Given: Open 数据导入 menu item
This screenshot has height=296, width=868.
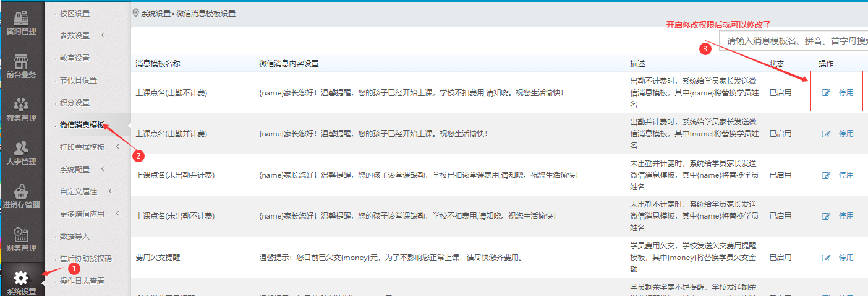Looking at the screenshot, I should click(75, 236).
